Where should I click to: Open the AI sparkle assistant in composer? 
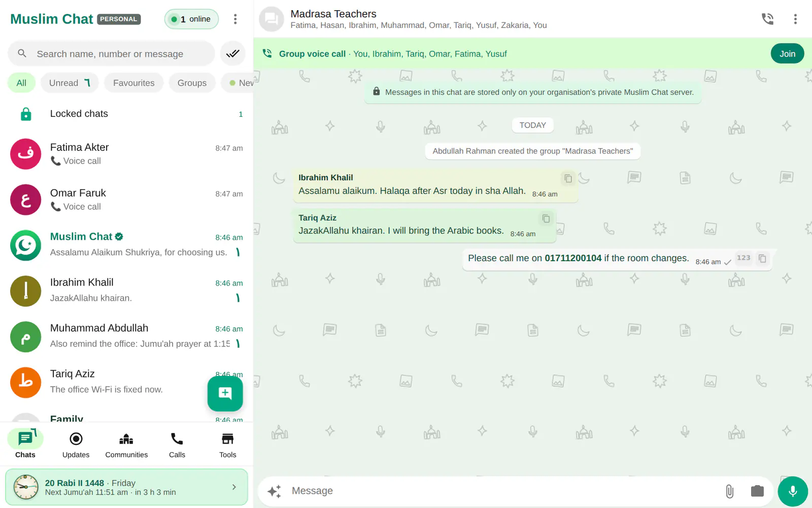click(275, 491)
